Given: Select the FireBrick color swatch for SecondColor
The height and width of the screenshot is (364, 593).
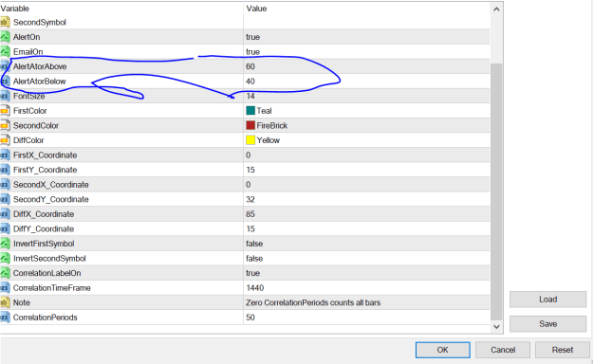Looking at the screenshot, I should (250, 125).
